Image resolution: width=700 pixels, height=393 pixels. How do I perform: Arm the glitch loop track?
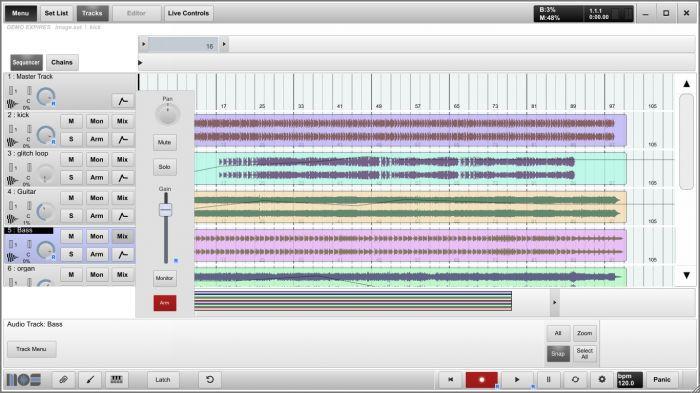pos(97,178)
